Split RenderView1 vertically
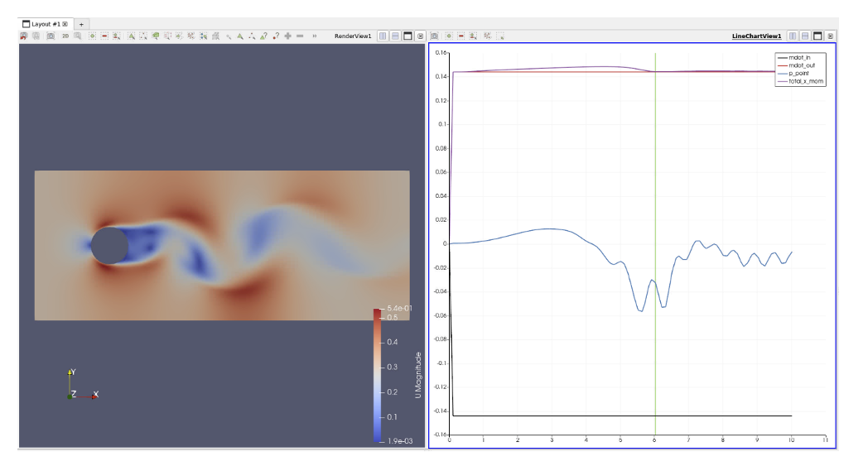The image size is (868, 471). click(395, 36)
